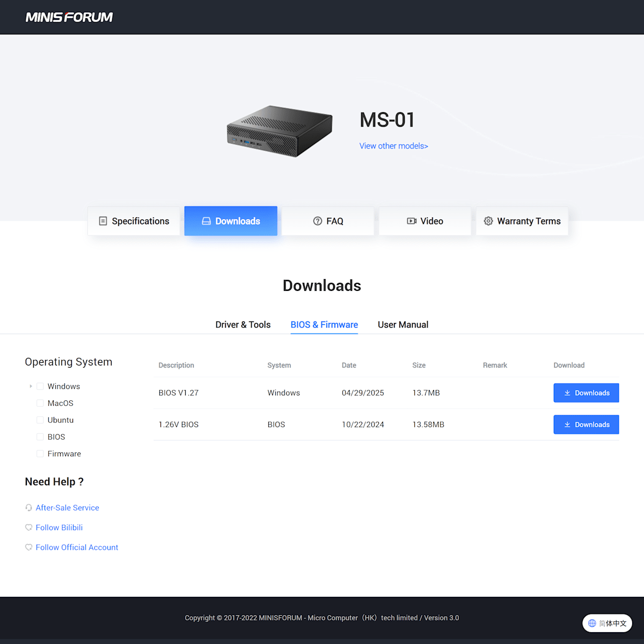Switch to the Specifications tab

tap(134, 221)
